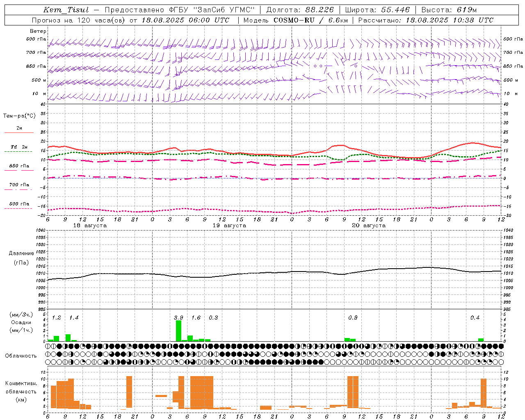This screenshot has width=525, height=420.
Task: Click the red line swatch under '2м' legend
Action: pyautogui.click(x=19, y=132)
